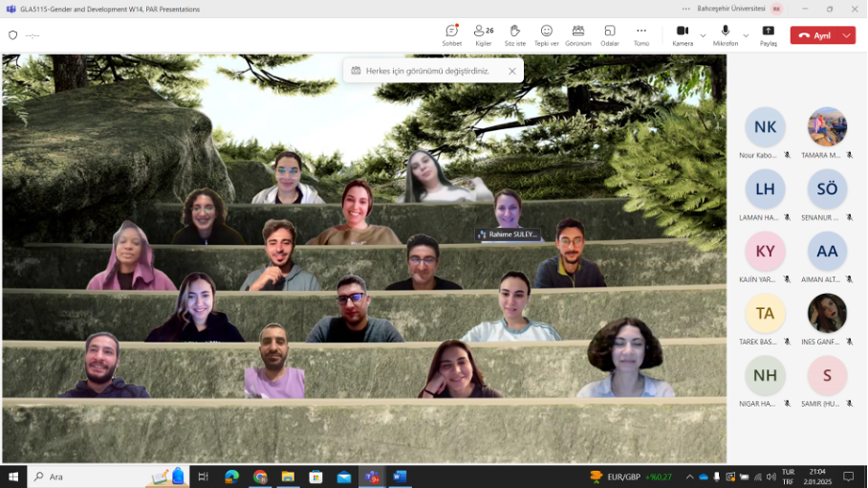
Task: Open the Sohbet chat panel
Action: point(451,35)
